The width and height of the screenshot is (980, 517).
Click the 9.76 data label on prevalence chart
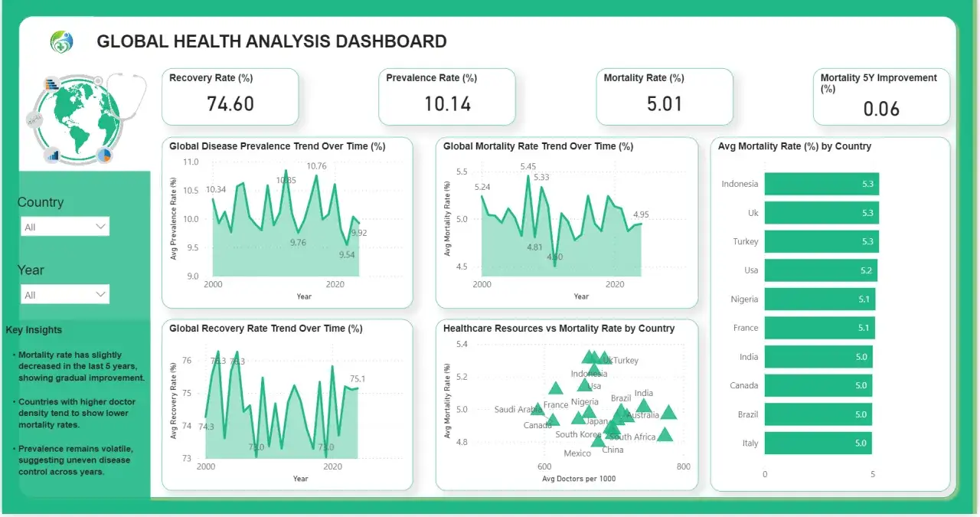point(298,243)
